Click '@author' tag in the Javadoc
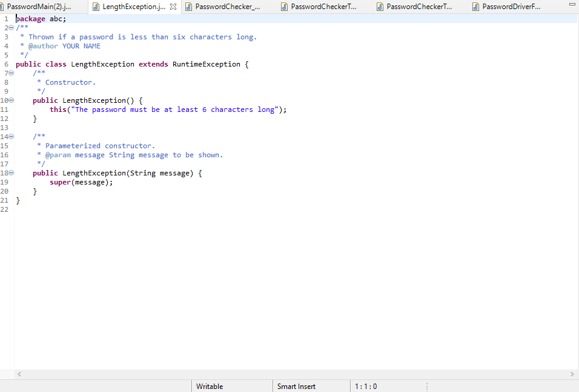The image size is (579, 392). coord(43,46)
